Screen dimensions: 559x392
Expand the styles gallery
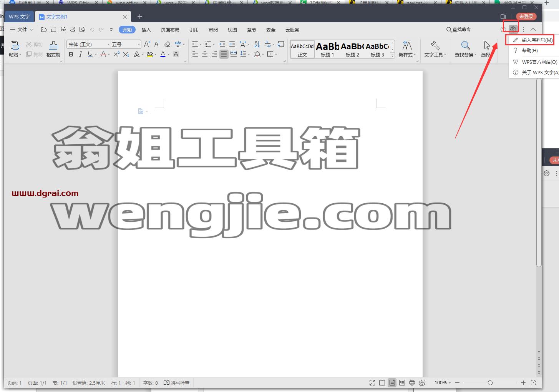(392, 56)
